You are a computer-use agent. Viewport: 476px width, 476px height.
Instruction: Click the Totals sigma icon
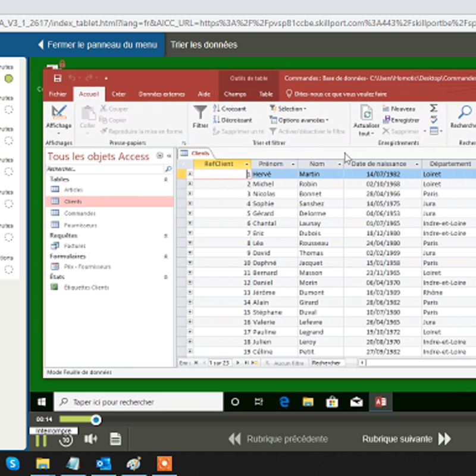click(434, 108)
